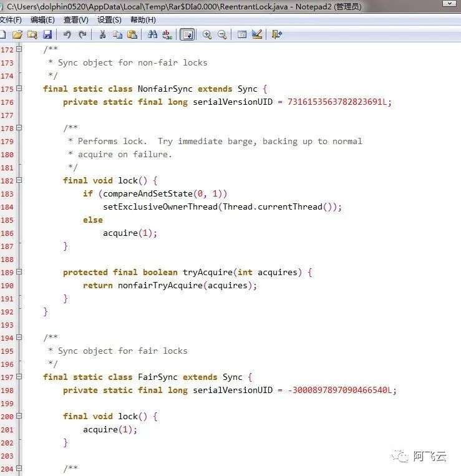Click line number 203 in the margin
461x476 pixels.
click(x=7, y=456)
